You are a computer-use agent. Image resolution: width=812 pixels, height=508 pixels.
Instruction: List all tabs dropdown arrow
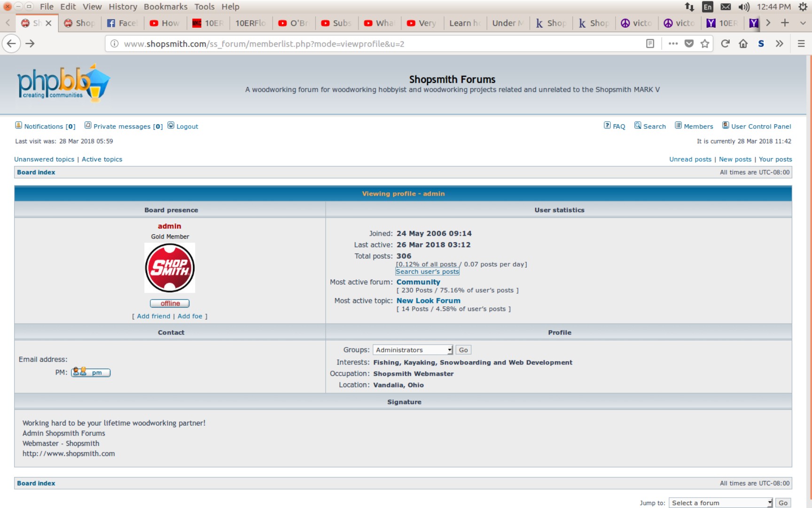[x=803, y=23]
